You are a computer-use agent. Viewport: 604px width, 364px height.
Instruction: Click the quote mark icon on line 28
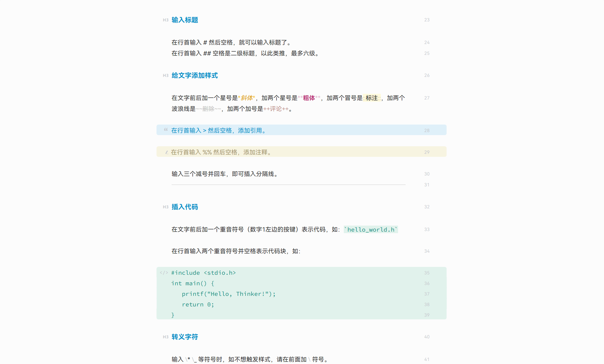coord(166,130)
